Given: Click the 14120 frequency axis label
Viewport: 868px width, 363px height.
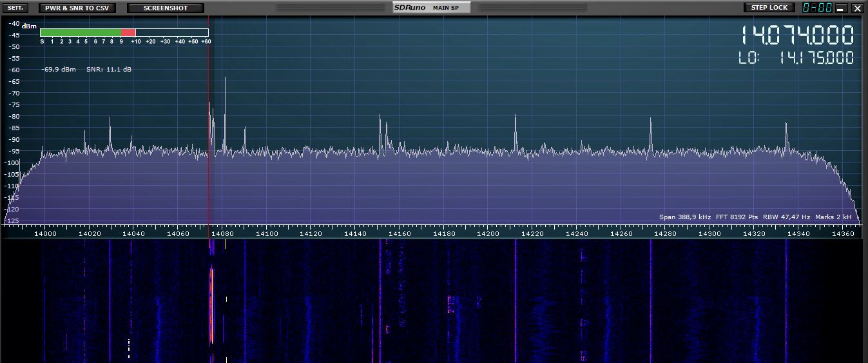Looking at the screenshot, I should [311, 233].
